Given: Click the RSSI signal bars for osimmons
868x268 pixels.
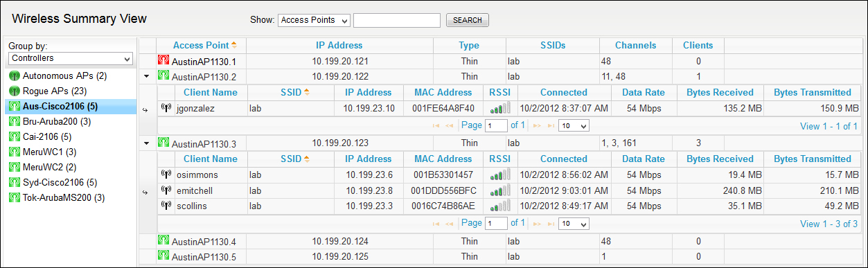Looking at the screenshot, I should coord(499,175).
